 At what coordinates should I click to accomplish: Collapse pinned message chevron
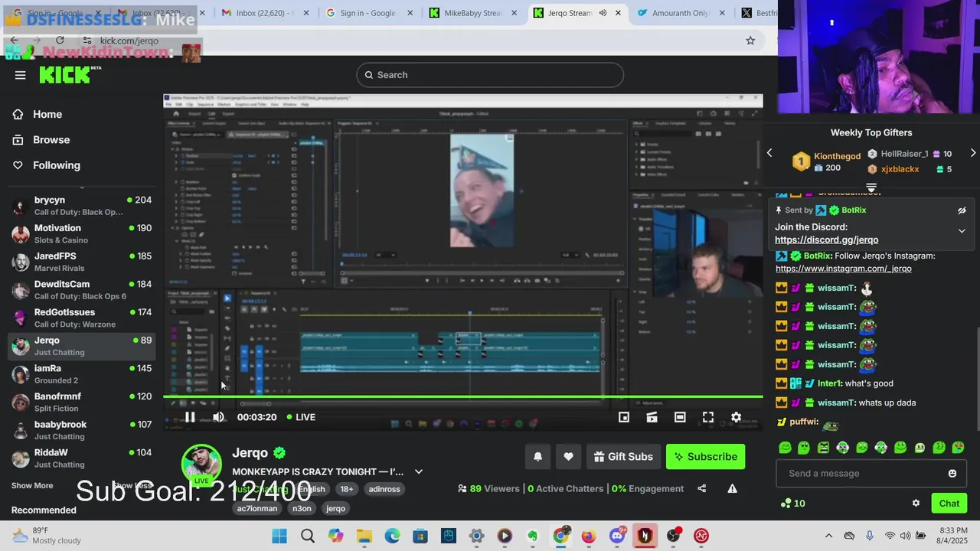(962, 230)
